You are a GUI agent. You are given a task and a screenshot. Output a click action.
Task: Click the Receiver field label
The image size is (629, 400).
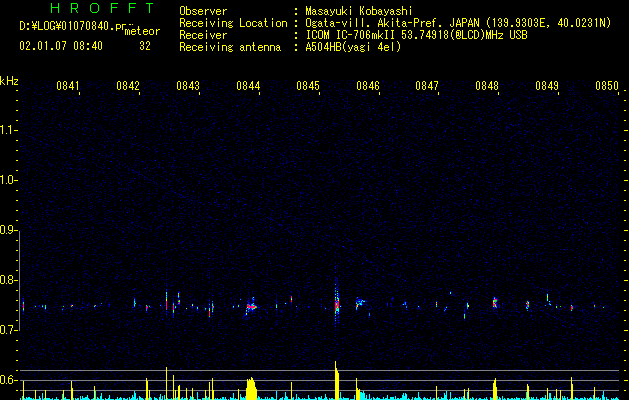tap(203, 35)
